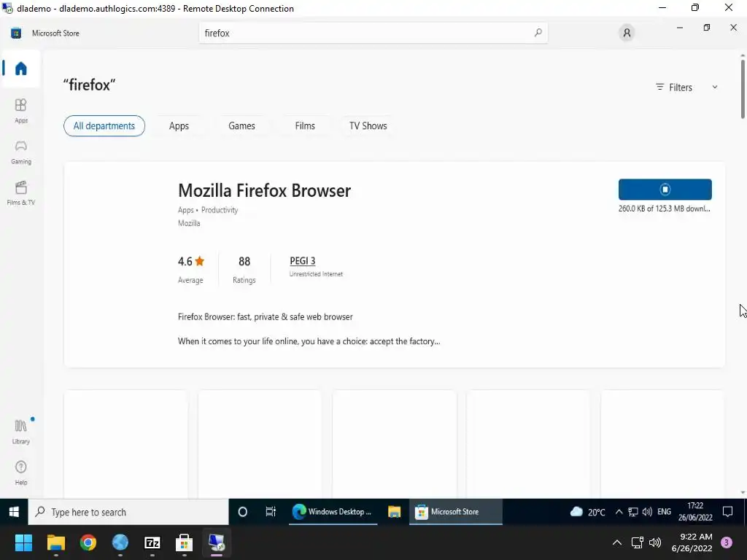Image resolution: width=747 pixels, height=560 pixels.
Task: Open Task View on the remote taskbar
Action: coord(271,512)
